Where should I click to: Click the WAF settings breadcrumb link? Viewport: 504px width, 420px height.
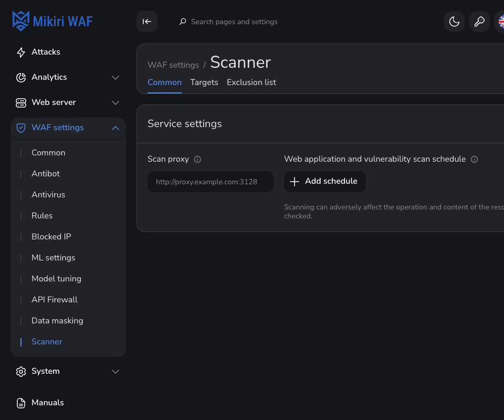click(173, 65)
